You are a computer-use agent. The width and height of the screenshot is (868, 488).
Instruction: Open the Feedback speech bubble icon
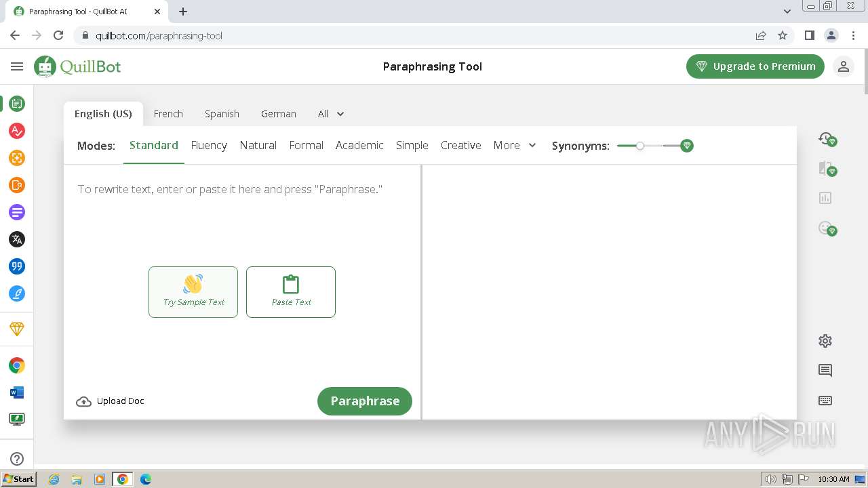coord(825,371)
